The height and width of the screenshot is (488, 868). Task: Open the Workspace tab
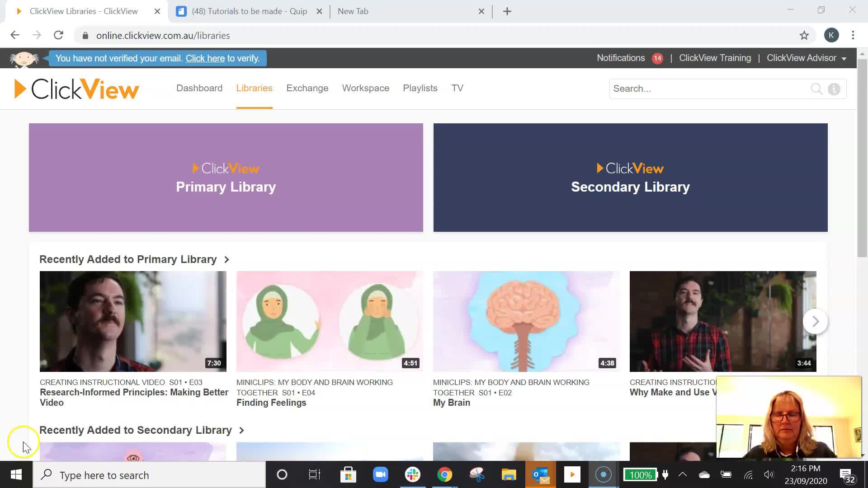tap(366, 88)
